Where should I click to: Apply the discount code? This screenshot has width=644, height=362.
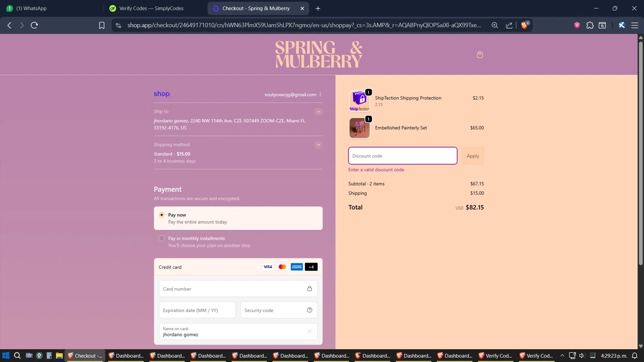click(473, 156)
